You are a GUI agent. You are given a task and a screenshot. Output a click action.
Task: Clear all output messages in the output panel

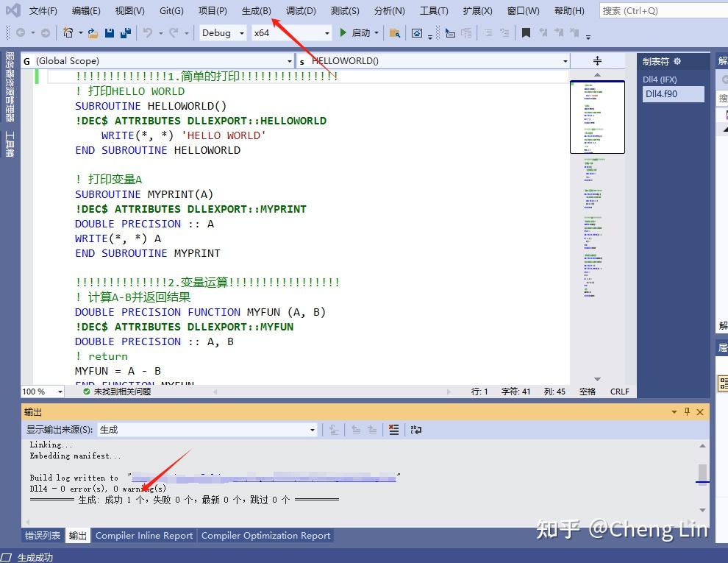[x=393, y=431]
